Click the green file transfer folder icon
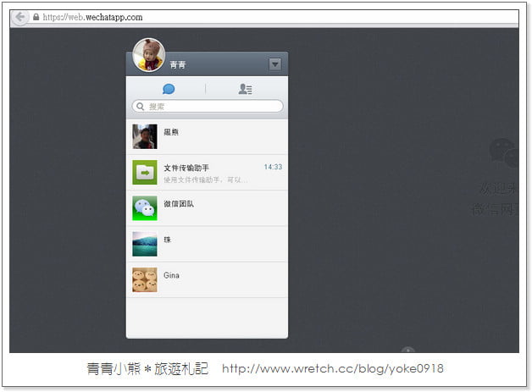 point(145,172)
